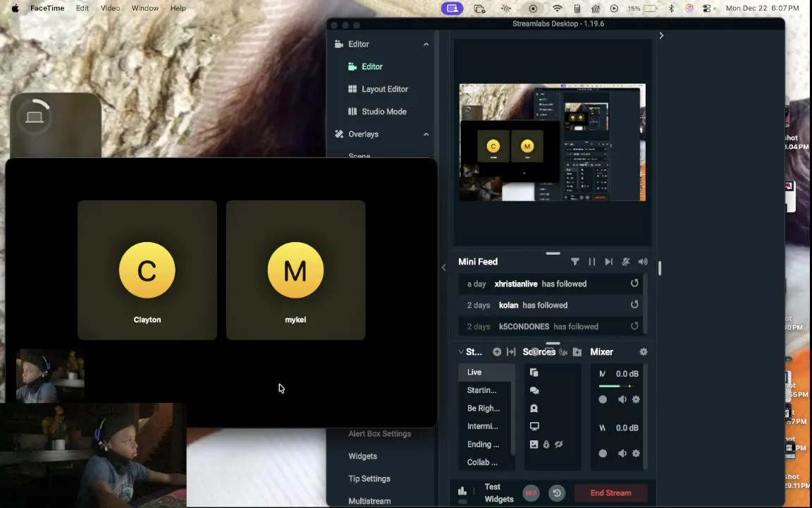Select the scene-copy source icon
Screen dimensions: 812x508
pos(534,373)
